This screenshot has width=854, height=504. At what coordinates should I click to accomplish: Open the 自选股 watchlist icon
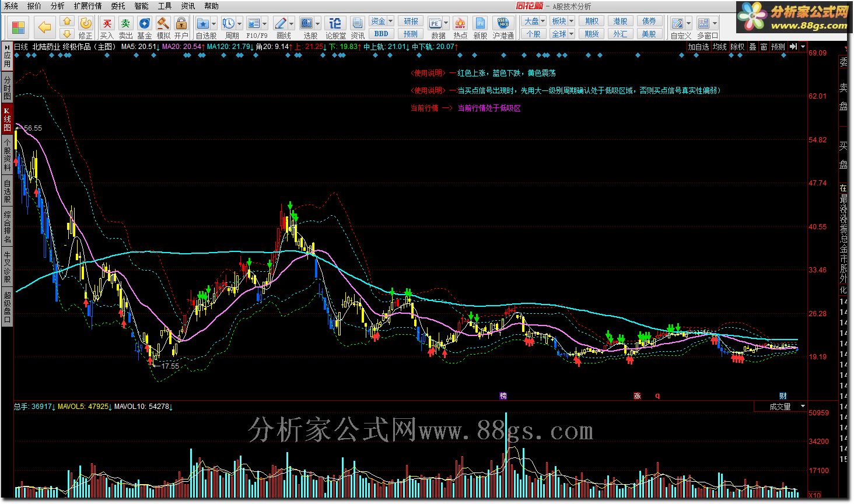coord(203,23)
